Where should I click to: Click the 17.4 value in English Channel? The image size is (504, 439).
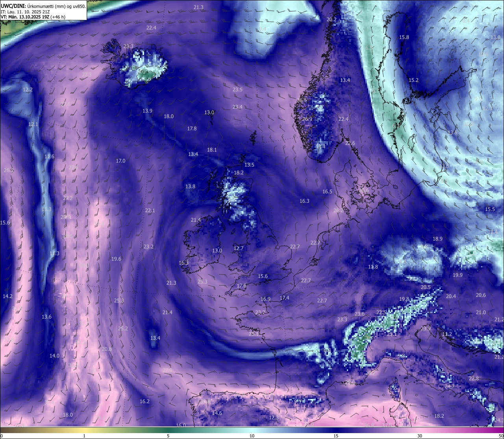point(284,298)
